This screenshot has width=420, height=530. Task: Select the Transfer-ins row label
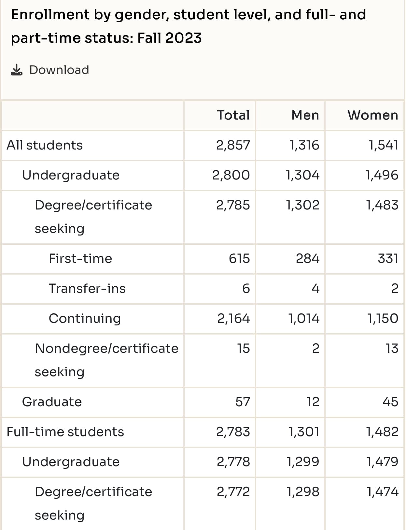point(87,289)
